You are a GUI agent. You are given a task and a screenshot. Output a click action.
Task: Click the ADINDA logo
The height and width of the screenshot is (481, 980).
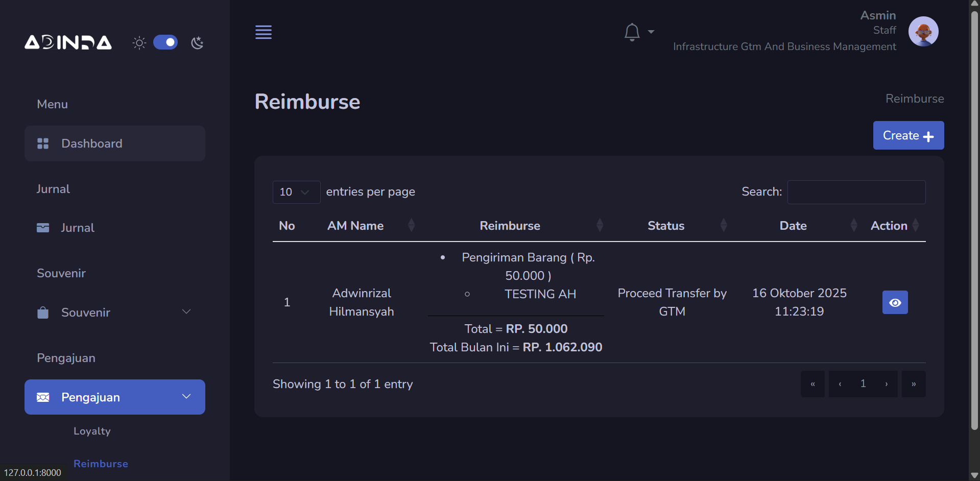pos(68,42)
